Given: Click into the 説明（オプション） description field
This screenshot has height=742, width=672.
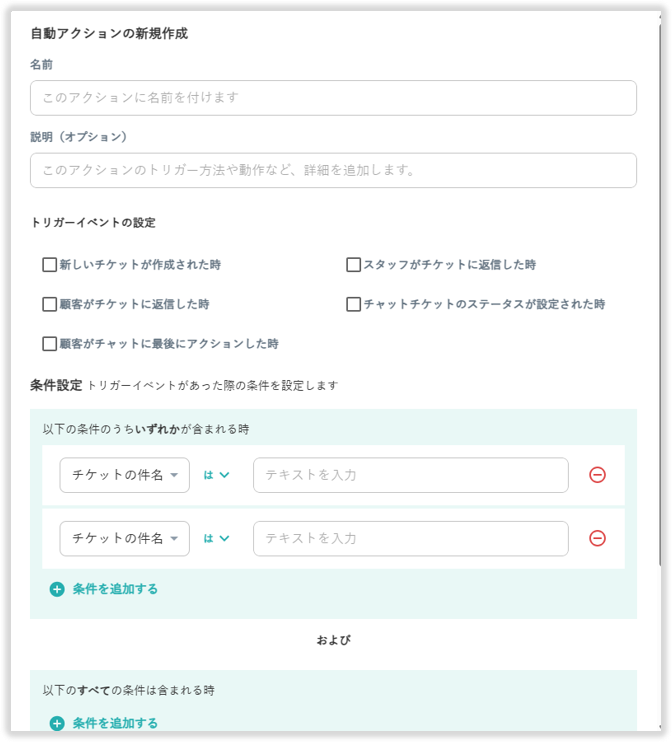Looking at the screenshot, I should point(333,170).
